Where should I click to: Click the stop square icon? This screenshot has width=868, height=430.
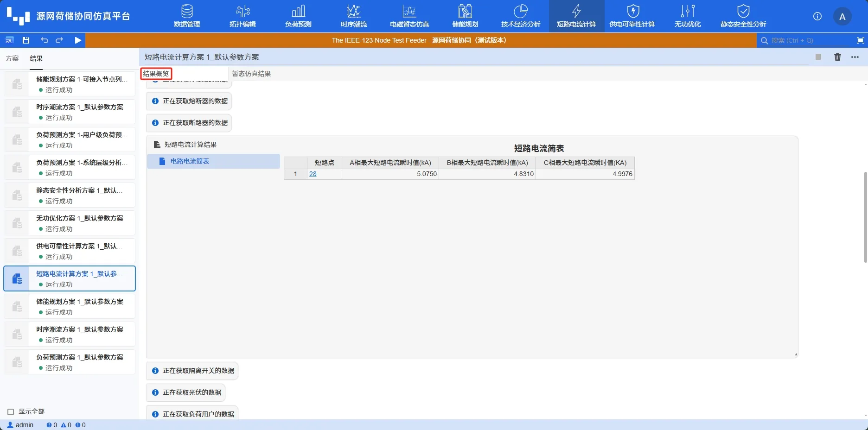pos(818,57)
